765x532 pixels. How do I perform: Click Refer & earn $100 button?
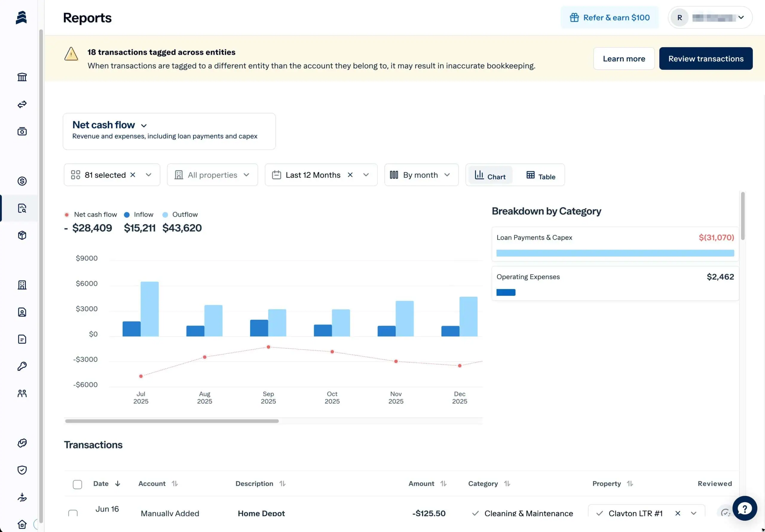click(610, 17)
